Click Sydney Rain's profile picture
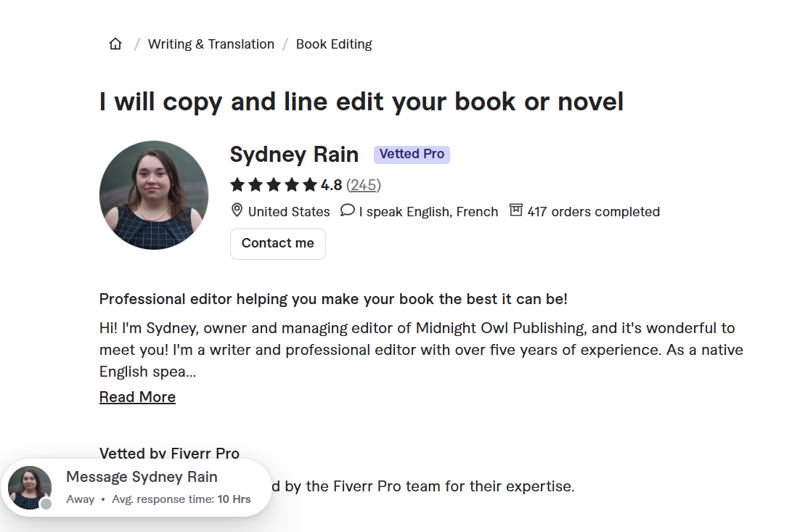Viewport: 792px width, 532px height. [154, 195]
